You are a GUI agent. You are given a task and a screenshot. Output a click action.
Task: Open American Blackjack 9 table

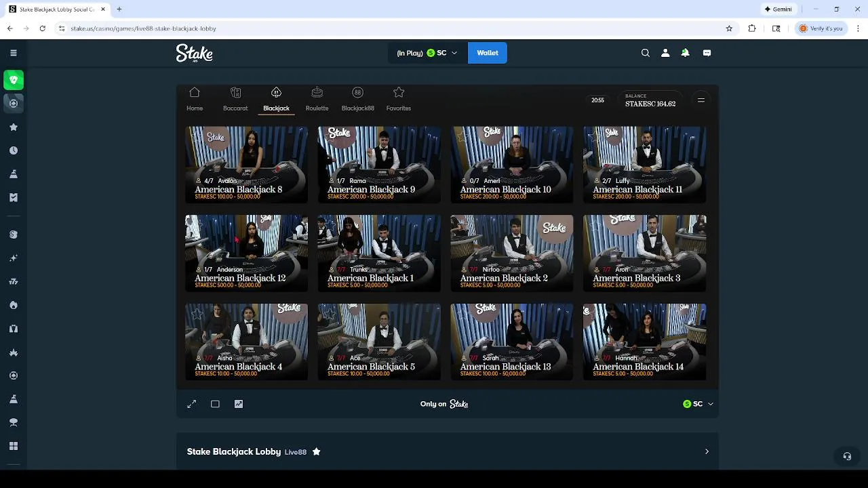coord(379,165)
